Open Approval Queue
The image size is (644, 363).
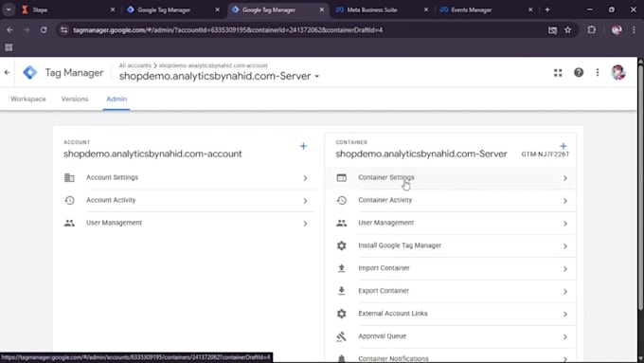click(x=452, y=336)
